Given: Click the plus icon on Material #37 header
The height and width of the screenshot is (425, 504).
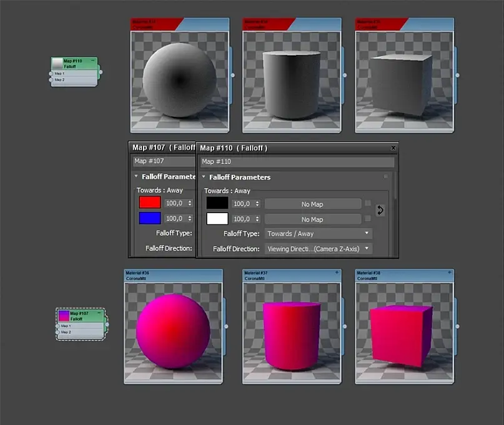Looking at the screenshot, I should 337,272.
